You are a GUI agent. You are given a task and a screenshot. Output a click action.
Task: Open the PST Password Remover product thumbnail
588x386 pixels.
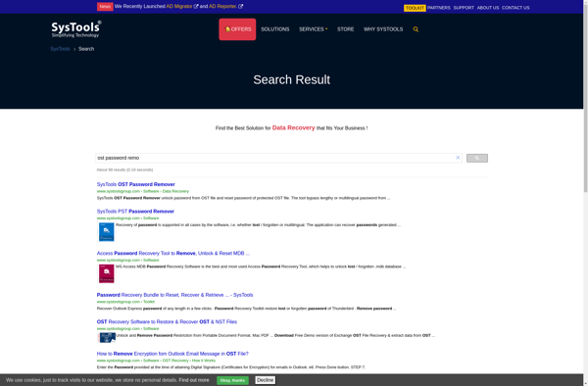point(107,232)
